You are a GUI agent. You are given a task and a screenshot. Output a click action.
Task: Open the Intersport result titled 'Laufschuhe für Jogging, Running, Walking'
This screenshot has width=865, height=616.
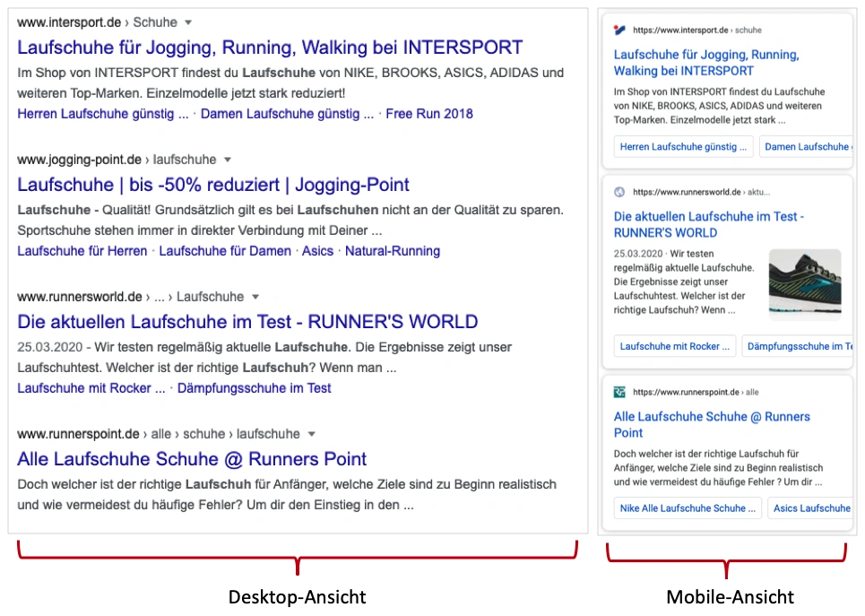click(270, 48)
